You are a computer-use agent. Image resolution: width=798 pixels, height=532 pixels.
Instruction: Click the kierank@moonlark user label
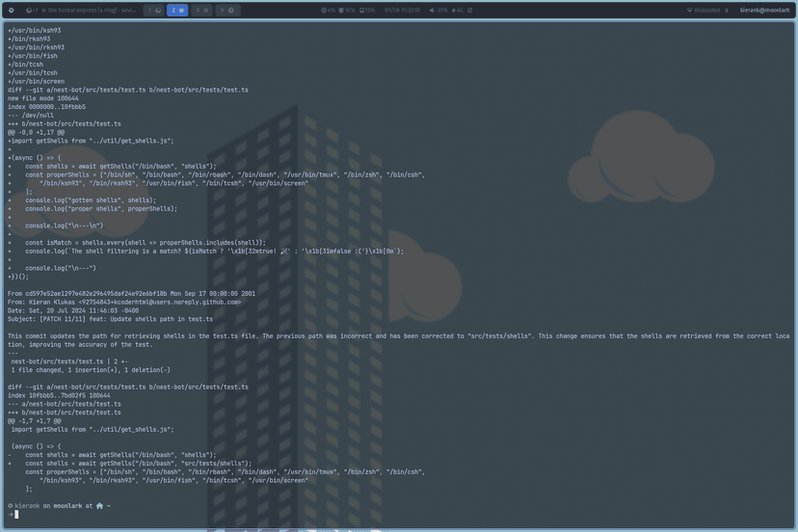(764, 11)
